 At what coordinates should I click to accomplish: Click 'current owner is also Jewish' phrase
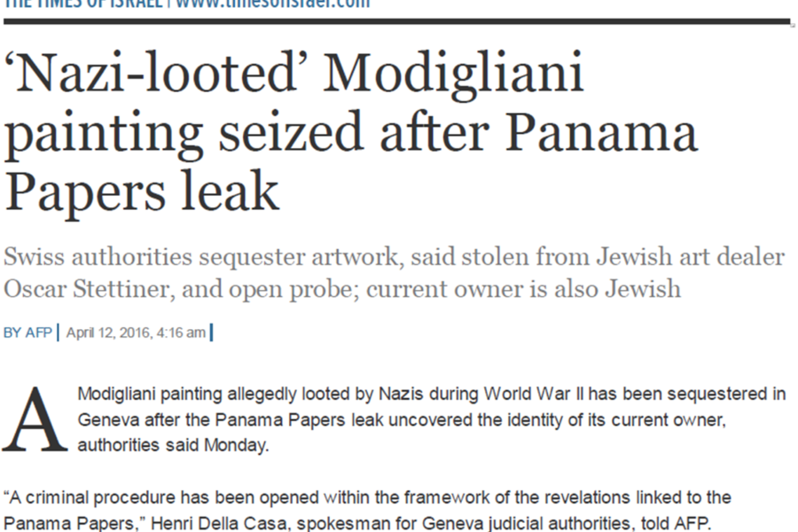coord(523,289)
